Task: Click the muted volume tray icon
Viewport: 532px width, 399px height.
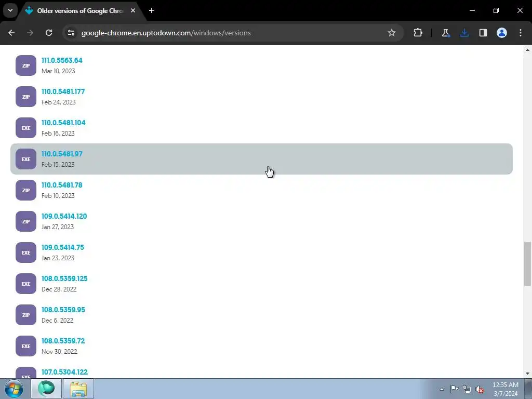Action: (x=480, y=389)
